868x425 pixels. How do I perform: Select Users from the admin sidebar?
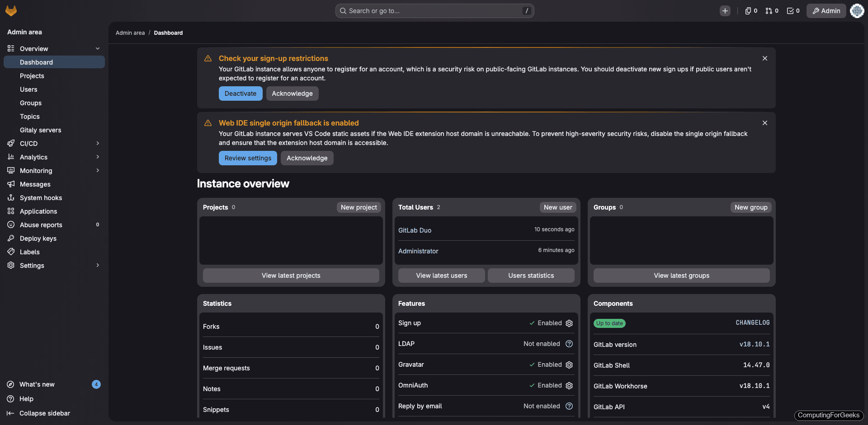click(28, 89)
